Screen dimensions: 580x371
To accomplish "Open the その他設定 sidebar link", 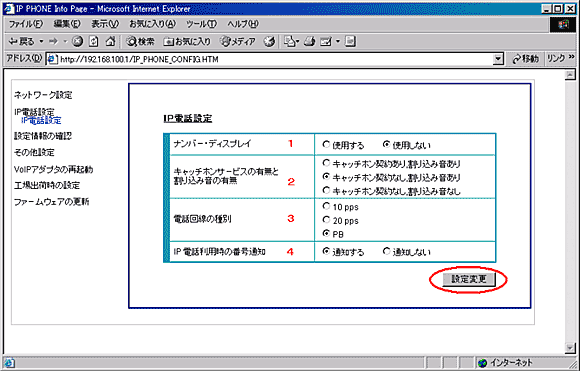I will coord(34,152).
